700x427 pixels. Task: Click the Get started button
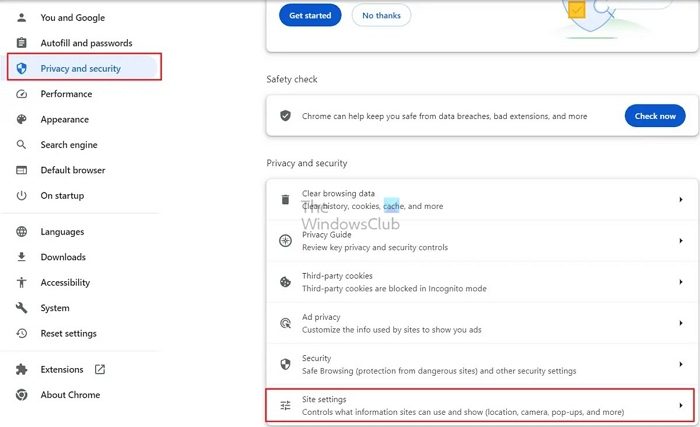pyautogui.click(x=308, y=16)
